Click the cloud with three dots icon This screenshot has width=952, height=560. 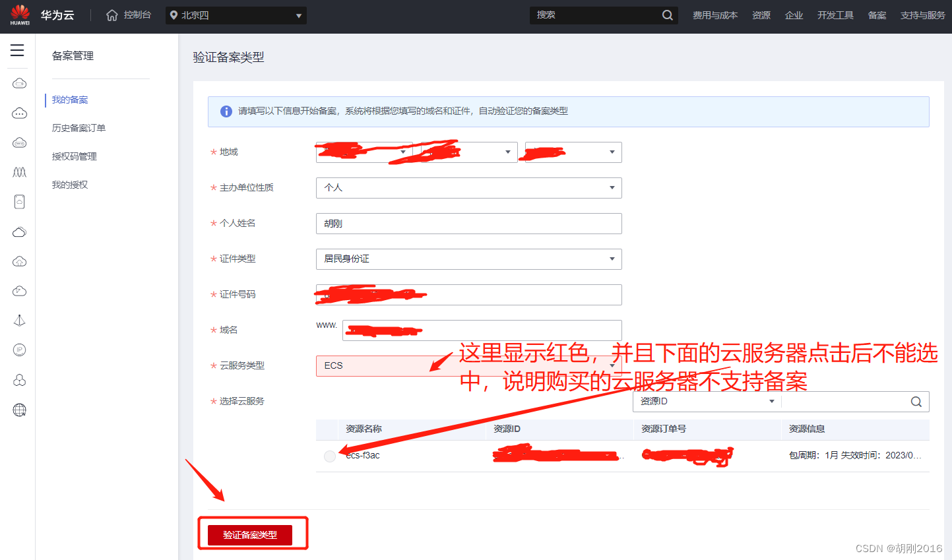click(x=20, y=113)
